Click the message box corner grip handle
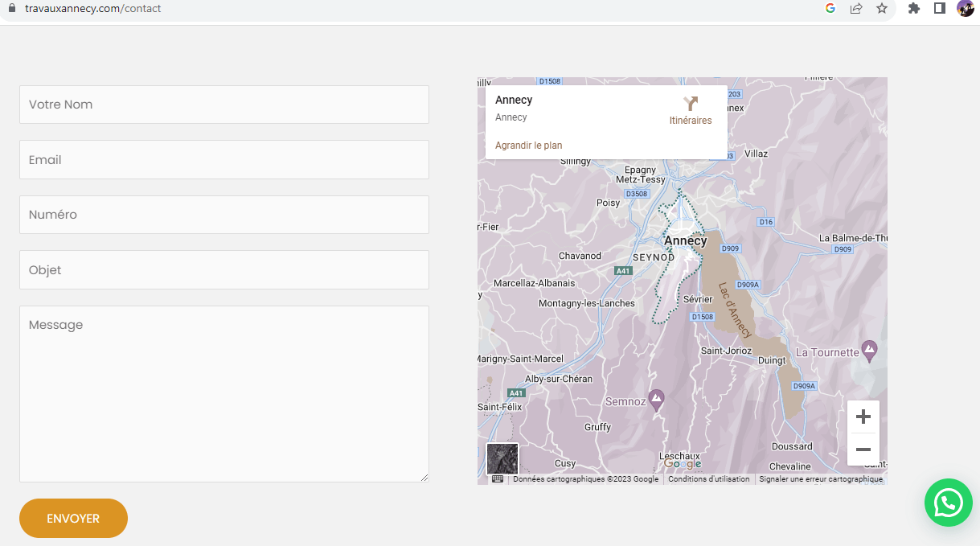The image size is (980, 546). 424,477
